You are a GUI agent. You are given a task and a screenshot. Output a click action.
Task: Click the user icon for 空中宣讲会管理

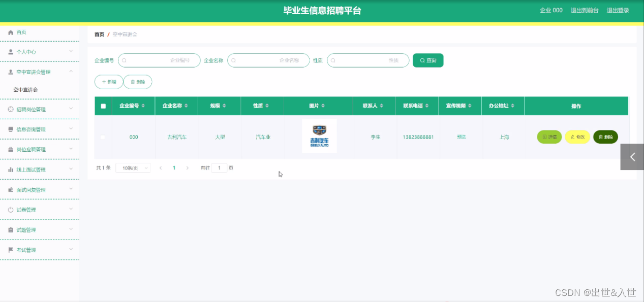(x=11, y=72)
